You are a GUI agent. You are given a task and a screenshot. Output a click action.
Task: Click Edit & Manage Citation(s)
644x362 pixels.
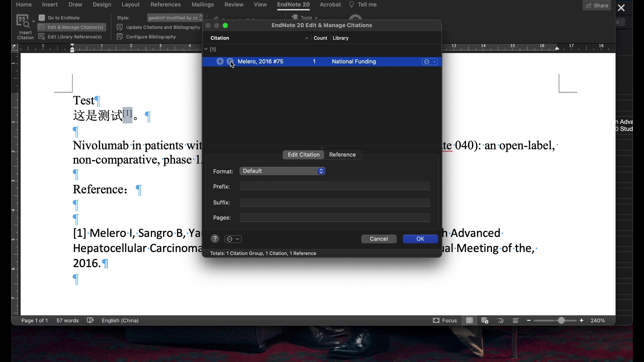[x=71, y=27]
